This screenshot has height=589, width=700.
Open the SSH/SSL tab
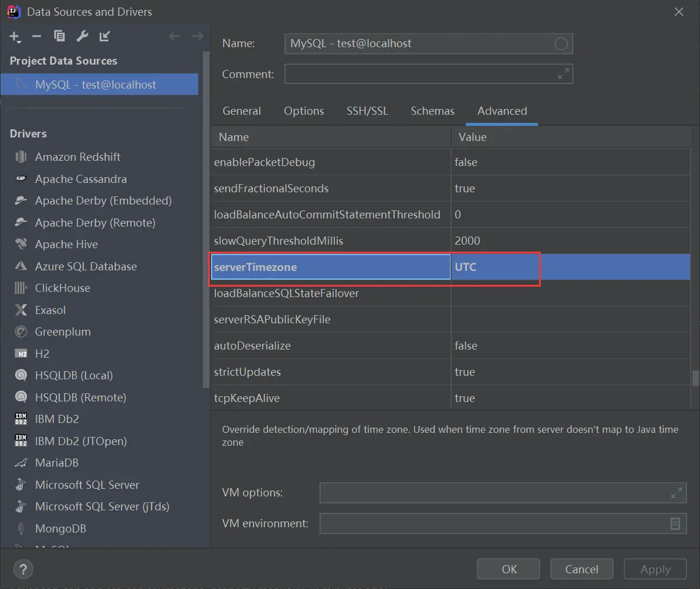[x=367, y=111]
